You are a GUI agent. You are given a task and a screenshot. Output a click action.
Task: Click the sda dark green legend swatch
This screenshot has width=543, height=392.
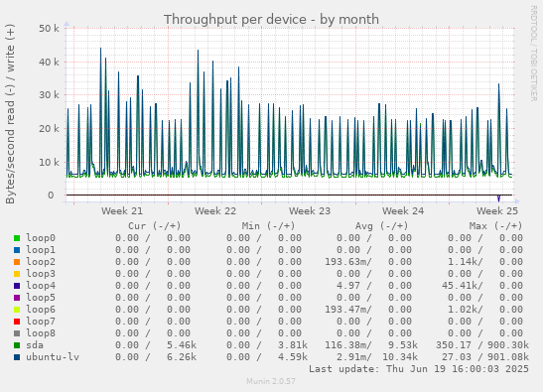(x=17, y=345)
